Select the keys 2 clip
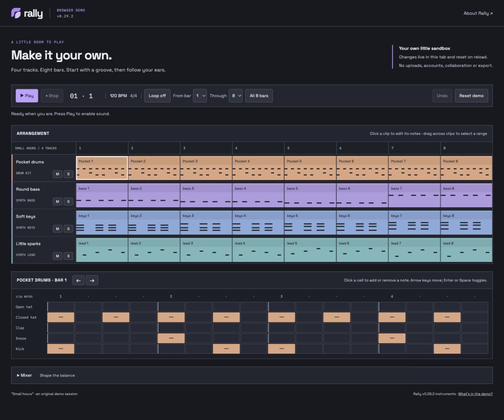504x420 pixels. tap(154, 223)
